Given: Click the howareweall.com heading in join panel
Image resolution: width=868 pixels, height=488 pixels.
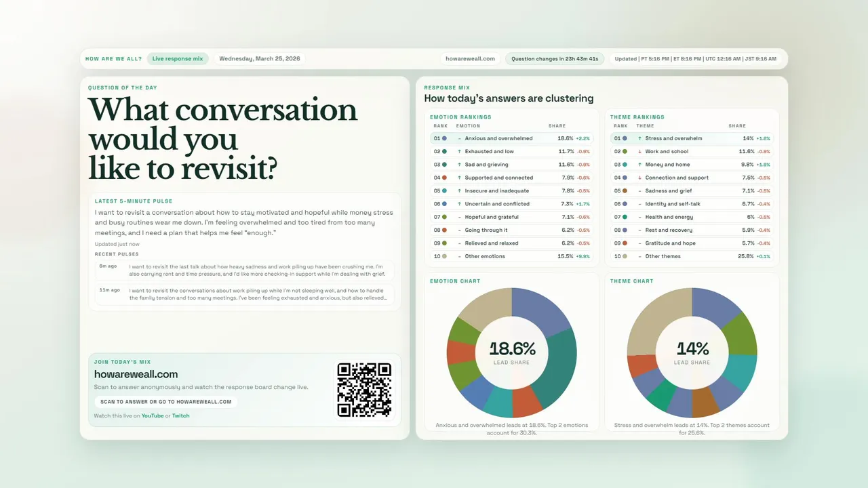Looking at the screenshot, I should click(136, 374).
